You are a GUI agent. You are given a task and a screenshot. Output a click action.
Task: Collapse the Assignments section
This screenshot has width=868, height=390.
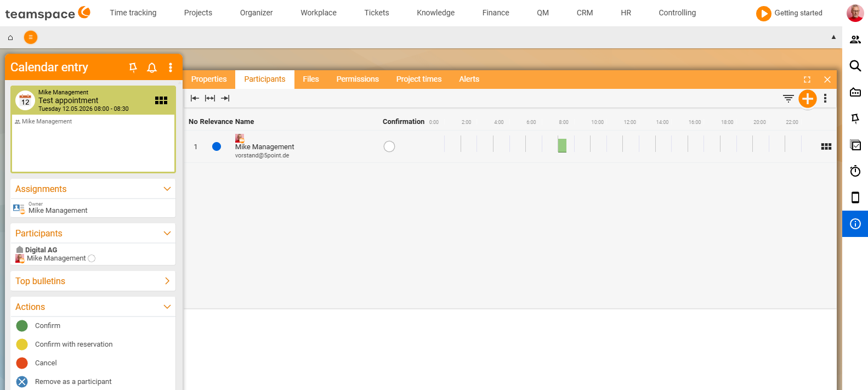click(167, 189)
